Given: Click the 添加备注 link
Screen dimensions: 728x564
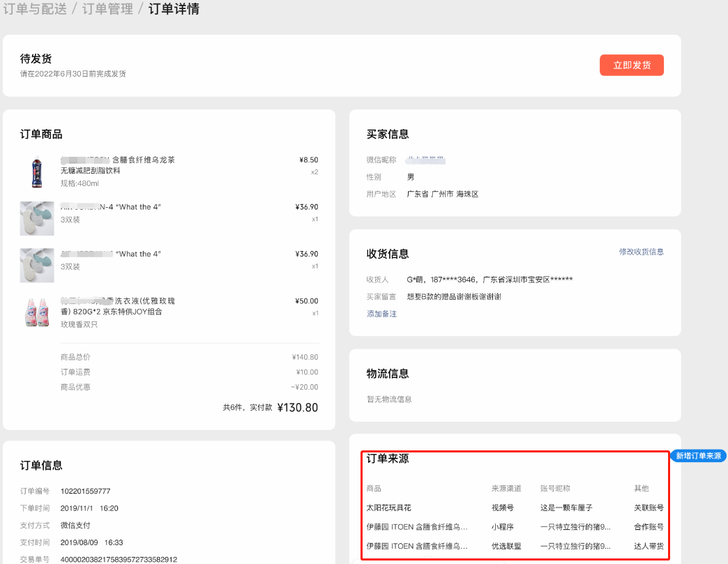Looking at the screenshot, I should coord(381,314).
